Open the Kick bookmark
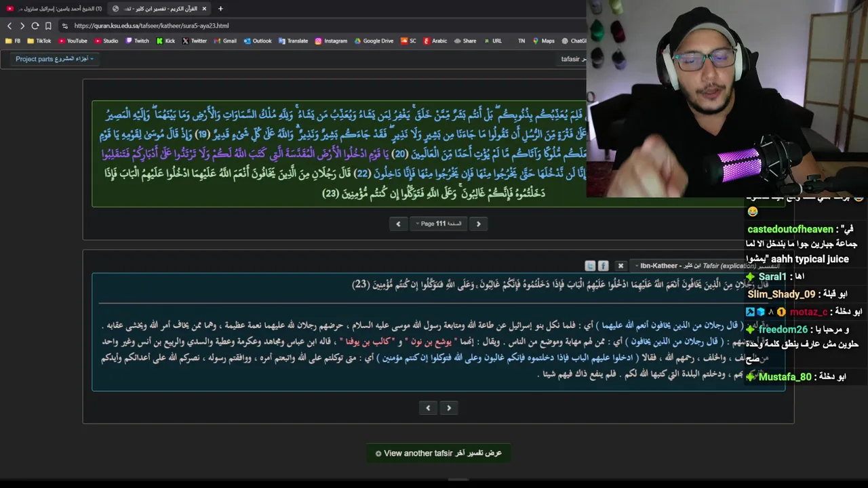Screen dimensions: 868x488 165,41
